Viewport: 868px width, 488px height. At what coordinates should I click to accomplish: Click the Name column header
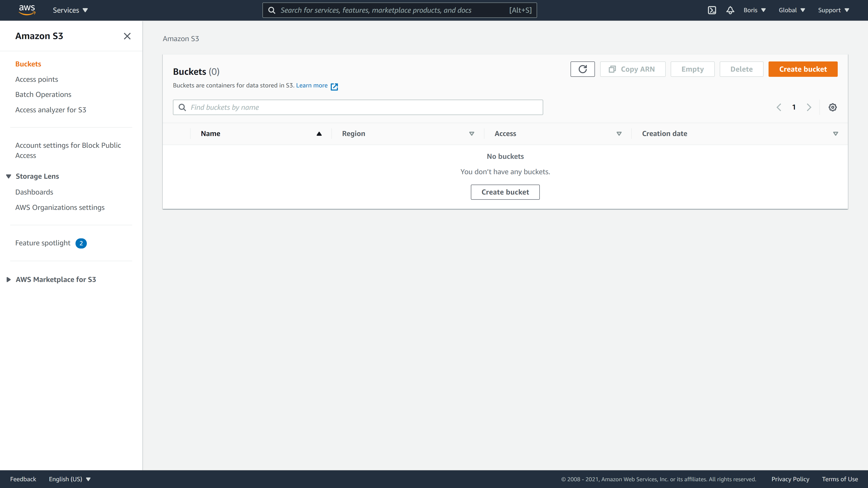point(210,134)
